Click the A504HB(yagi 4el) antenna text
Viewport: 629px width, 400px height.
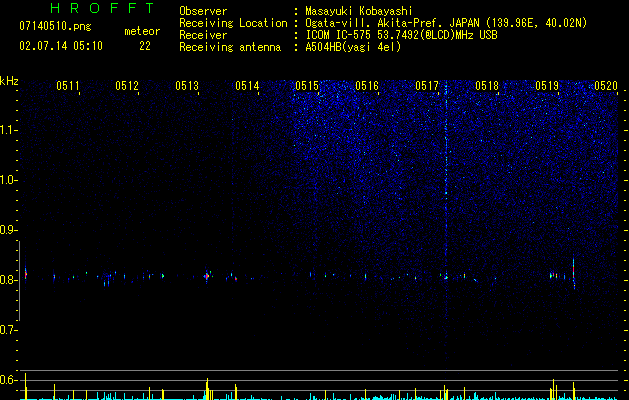coord(353,47)
